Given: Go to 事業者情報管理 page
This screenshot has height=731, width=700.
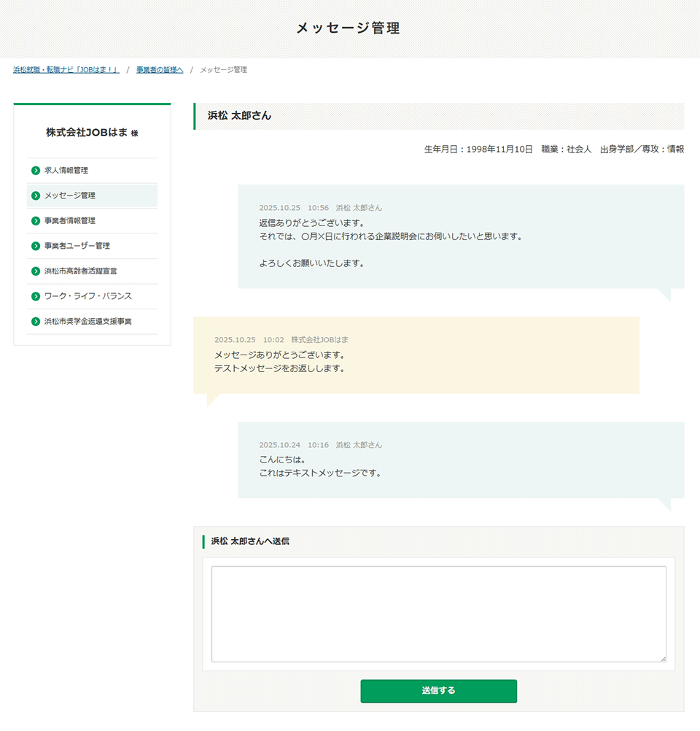Looking at the screenshot, I should [x=70, y=221].
